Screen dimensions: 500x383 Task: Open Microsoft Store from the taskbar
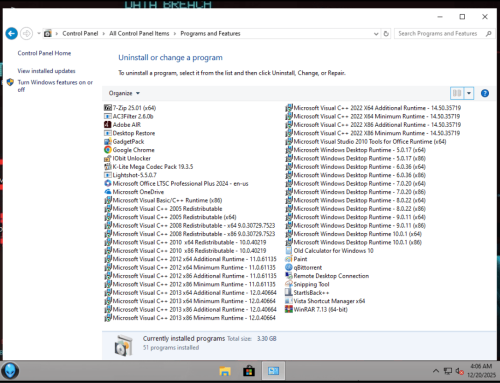point(249,371)
